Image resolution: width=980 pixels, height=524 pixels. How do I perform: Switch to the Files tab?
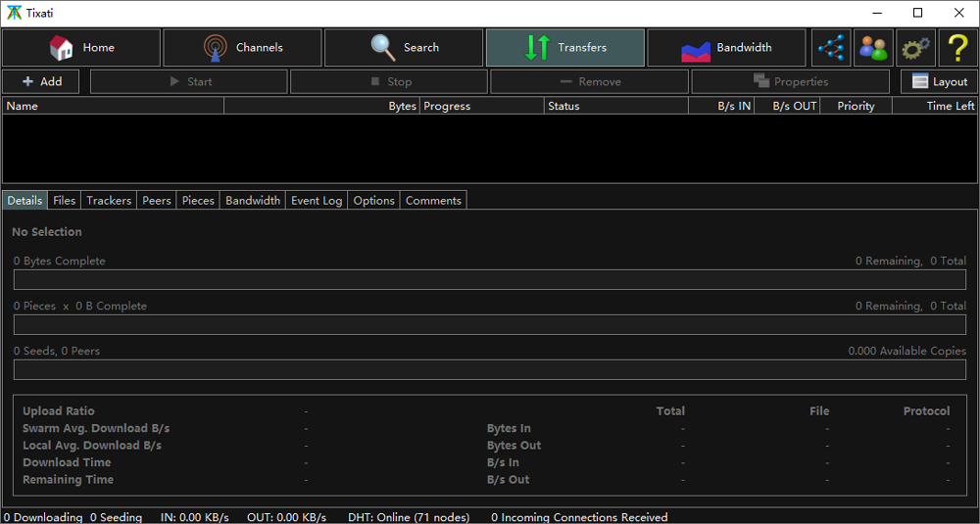pyautogui.click(x=65, y=201)
